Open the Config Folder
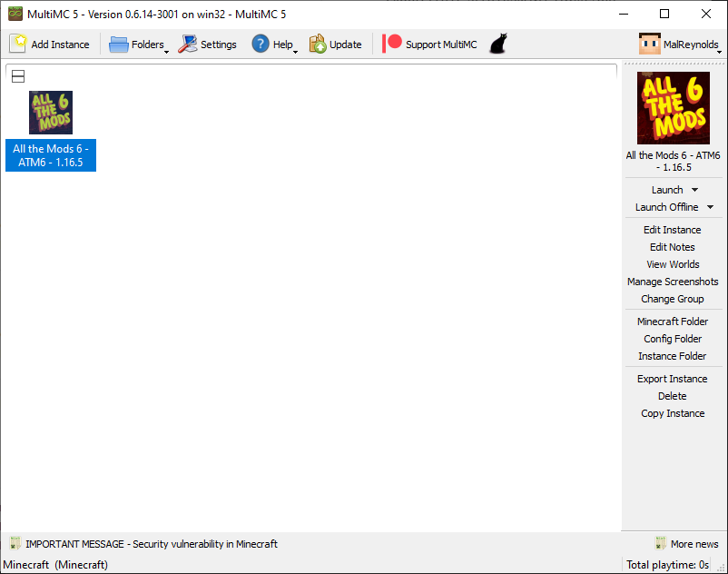 point(673,339)
